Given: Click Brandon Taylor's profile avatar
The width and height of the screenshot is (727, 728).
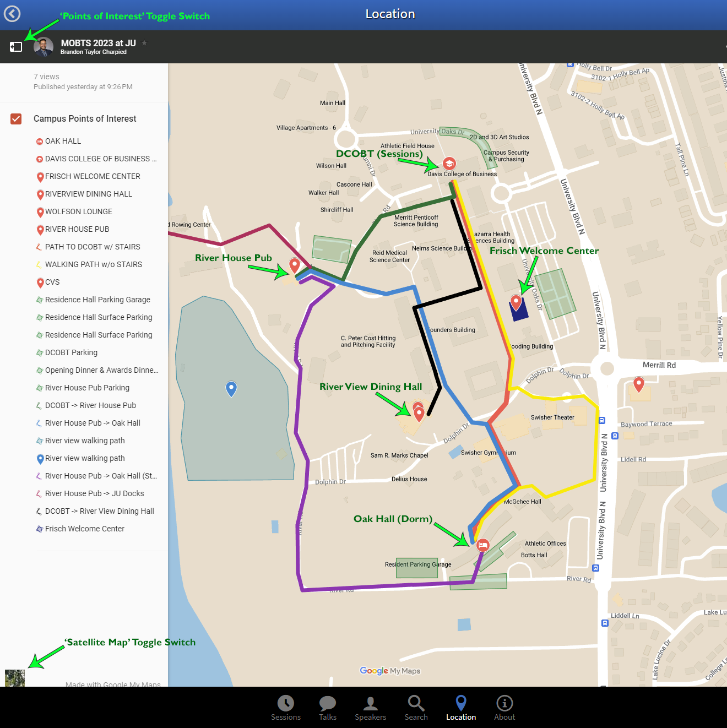Looking at the screenshot, I should coord(42,47).
